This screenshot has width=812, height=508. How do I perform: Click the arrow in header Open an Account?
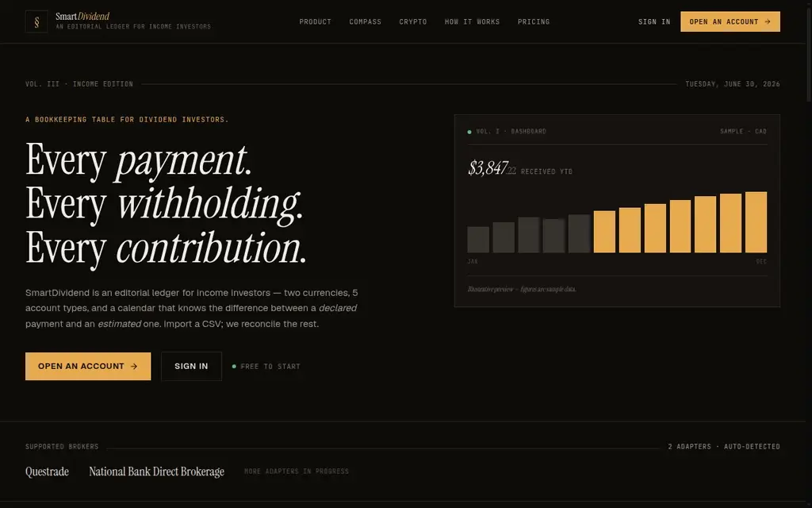tap(768, 21)
